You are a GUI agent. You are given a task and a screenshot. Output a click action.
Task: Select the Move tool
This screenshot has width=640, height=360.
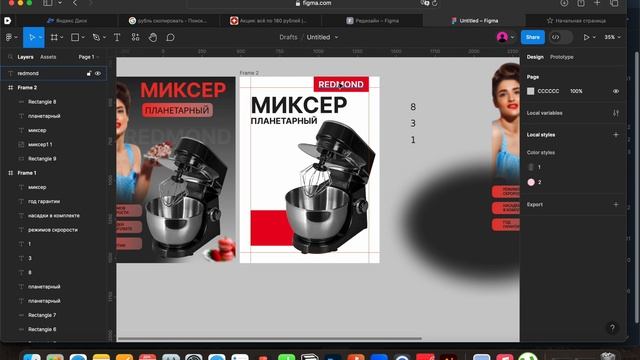(31, 38)
